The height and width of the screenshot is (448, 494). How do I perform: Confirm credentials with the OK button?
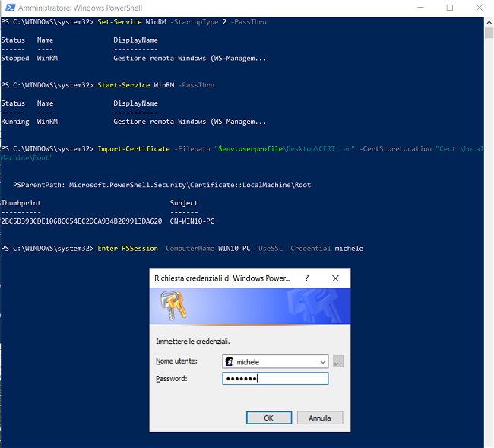click(268, 418)
